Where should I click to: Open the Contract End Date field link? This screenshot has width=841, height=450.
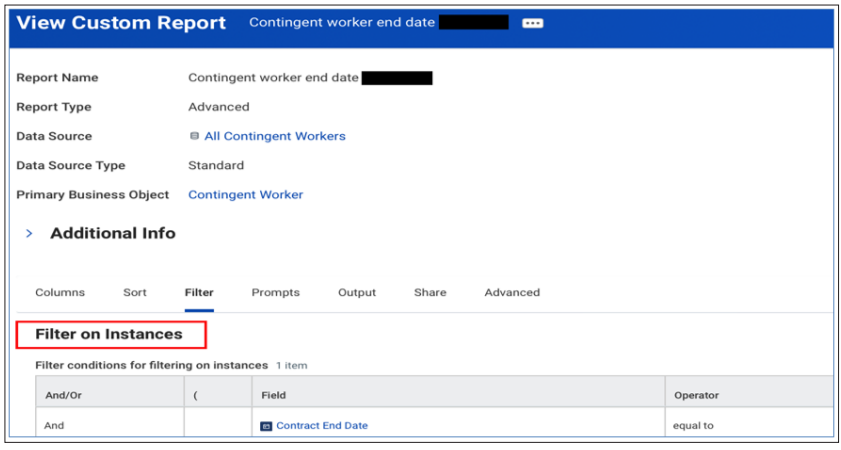(322, 425)
